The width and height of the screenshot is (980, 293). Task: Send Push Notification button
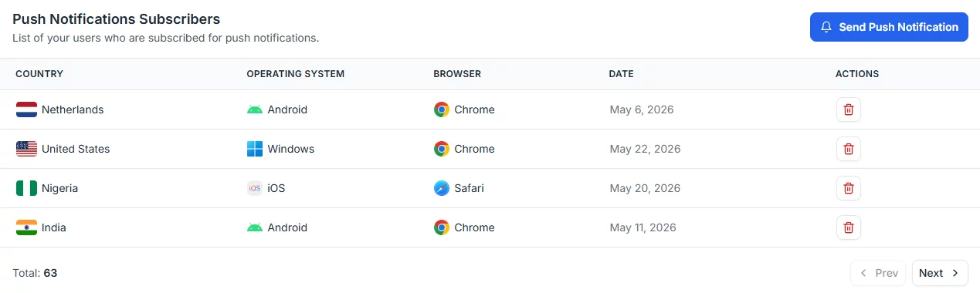click(889, 27)
